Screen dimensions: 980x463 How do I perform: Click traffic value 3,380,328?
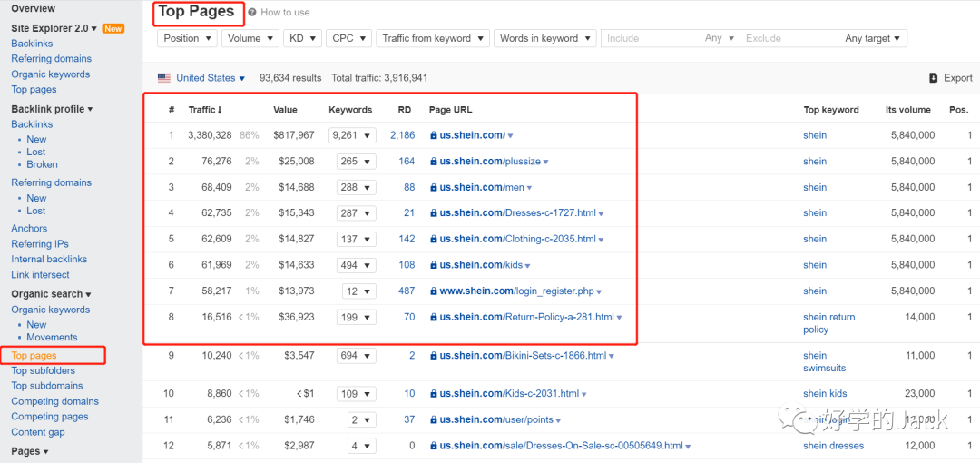pyautogui.click(x=210, y=135)
